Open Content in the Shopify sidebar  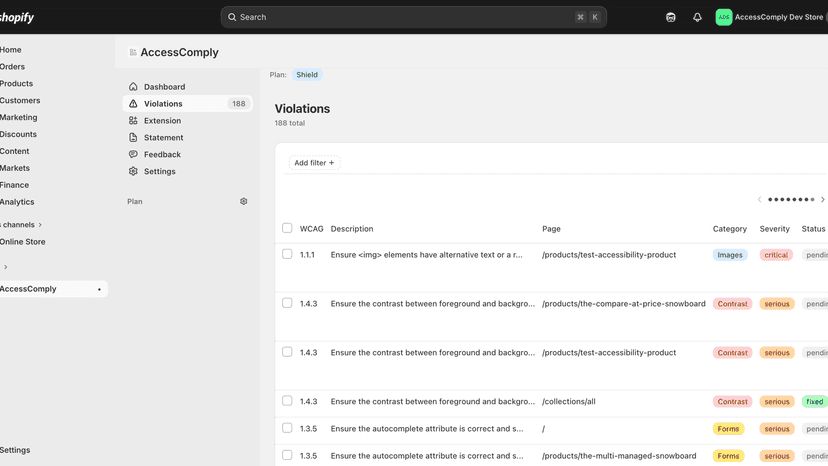click(15, 151)
